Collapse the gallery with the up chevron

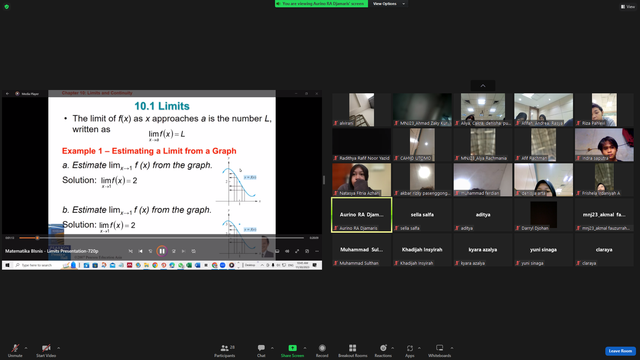(483, 86)
